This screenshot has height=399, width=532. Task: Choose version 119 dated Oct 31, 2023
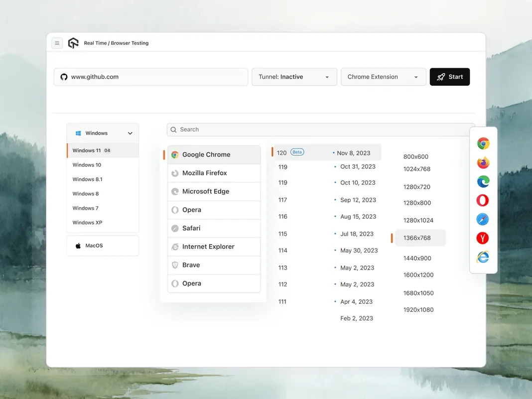point(328,167)
